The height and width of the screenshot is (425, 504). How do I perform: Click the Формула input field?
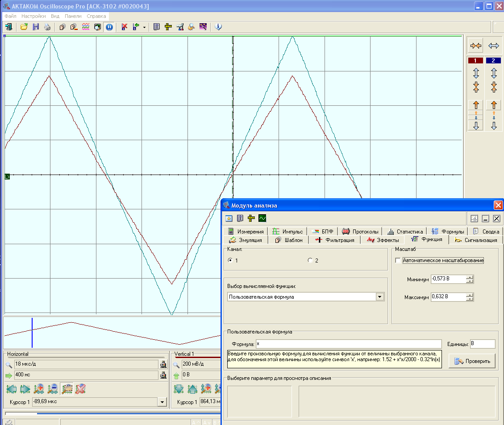click(348, 344)
